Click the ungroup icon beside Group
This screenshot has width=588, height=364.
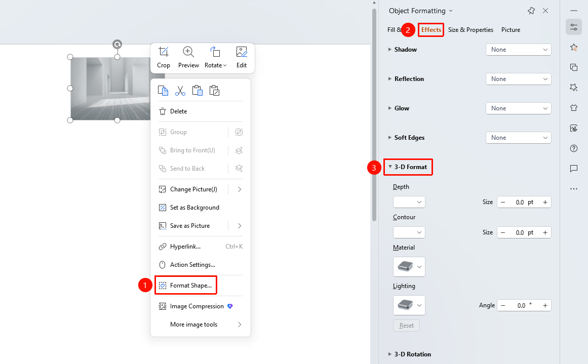[x=239, y=132]
